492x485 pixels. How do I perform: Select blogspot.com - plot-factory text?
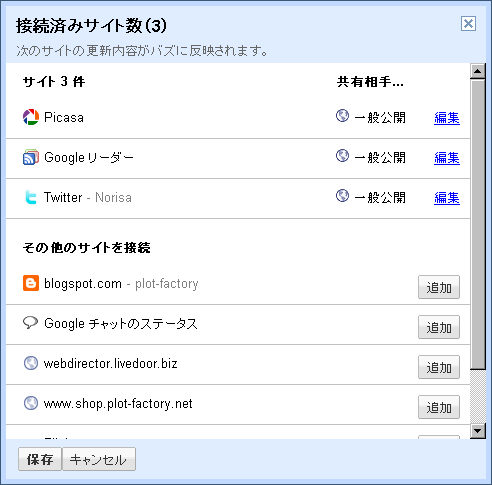[121, 284]
